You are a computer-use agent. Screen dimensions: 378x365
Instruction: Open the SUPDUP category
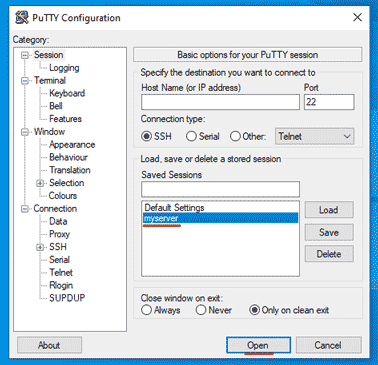pos(67,298)
